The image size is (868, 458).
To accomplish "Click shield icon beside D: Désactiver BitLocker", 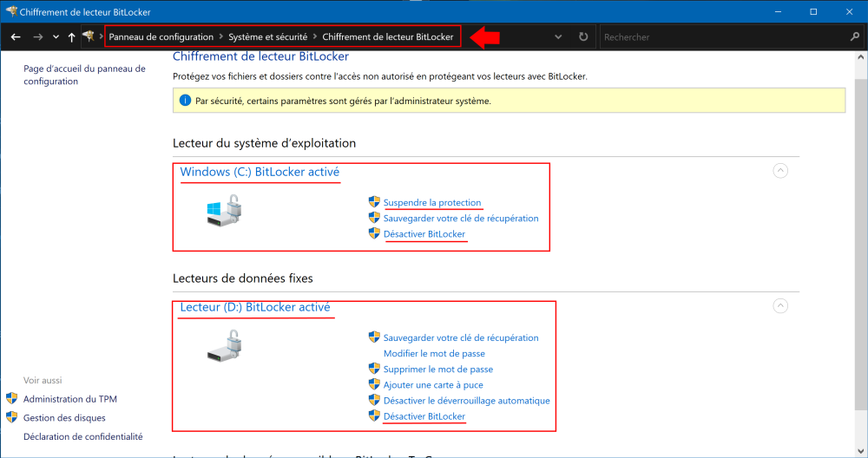I will coord(374,415).
